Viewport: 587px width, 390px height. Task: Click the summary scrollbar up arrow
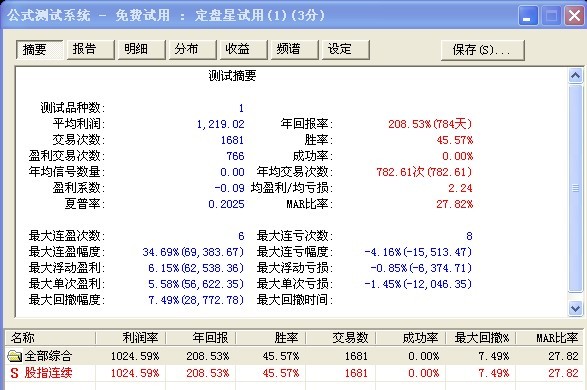(x=575, y=76)
